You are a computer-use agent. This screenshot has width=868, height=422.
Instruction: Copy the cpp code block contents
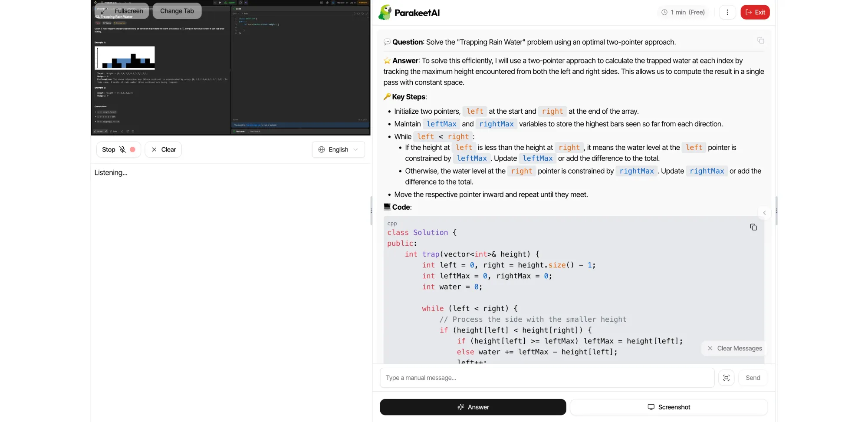pyautogui.click(x=753, y=227)
